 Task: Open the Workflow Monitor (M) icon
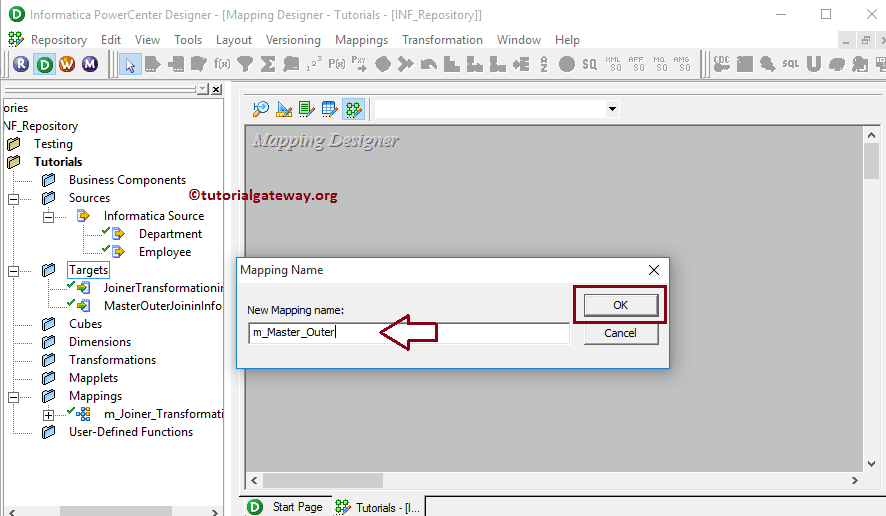[x=90, y=64]
